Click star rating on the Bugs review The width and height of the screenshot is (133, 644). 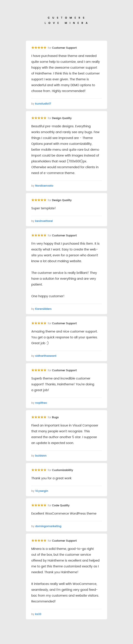tap(39, 417)
